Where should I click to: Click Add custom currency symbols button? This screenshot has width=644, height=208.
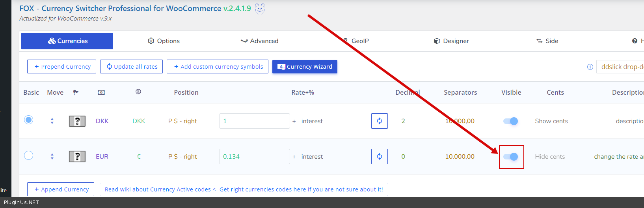click(x=218, y=67)
